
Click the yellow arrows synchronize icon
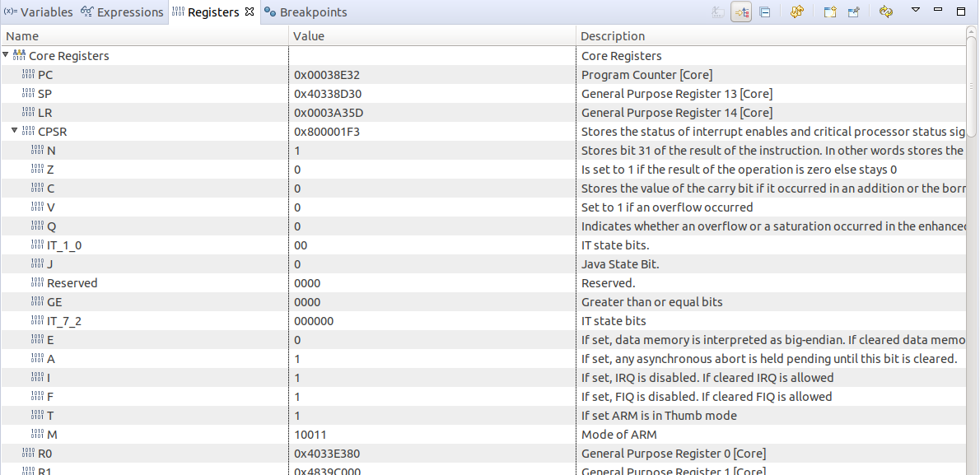pos(796,12)
